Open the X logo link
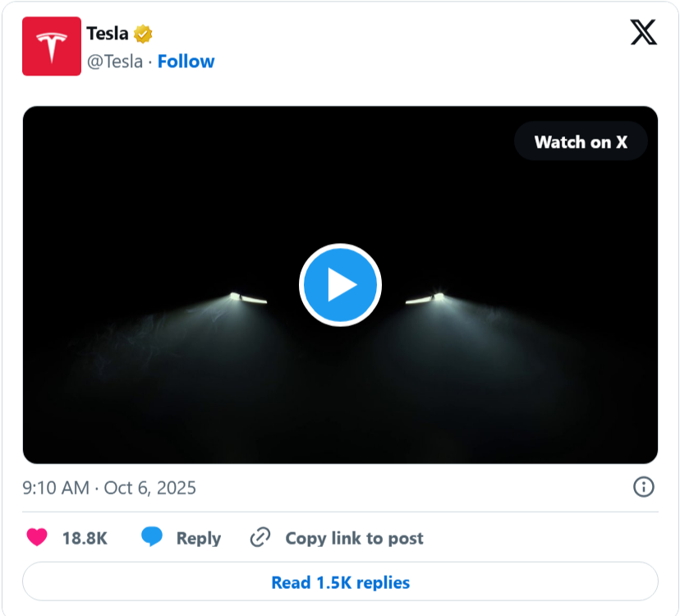 pos(643,32)
